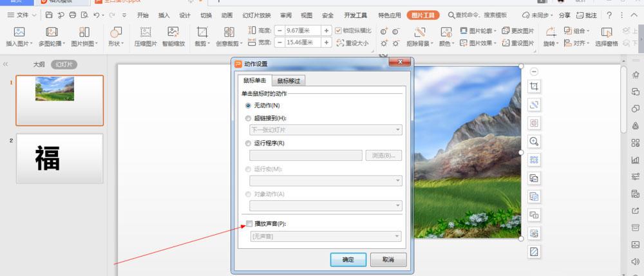
Task: Enable the Play Sound (播放声音) checkbox
Action: tap(249, 223)
